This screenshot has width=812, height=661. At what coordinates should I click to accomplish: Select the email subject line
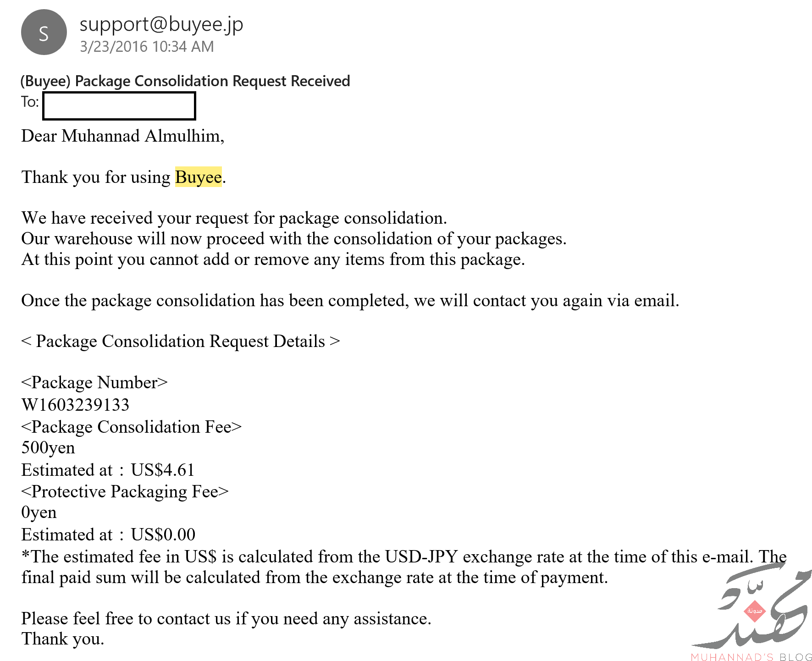point(185,81)
